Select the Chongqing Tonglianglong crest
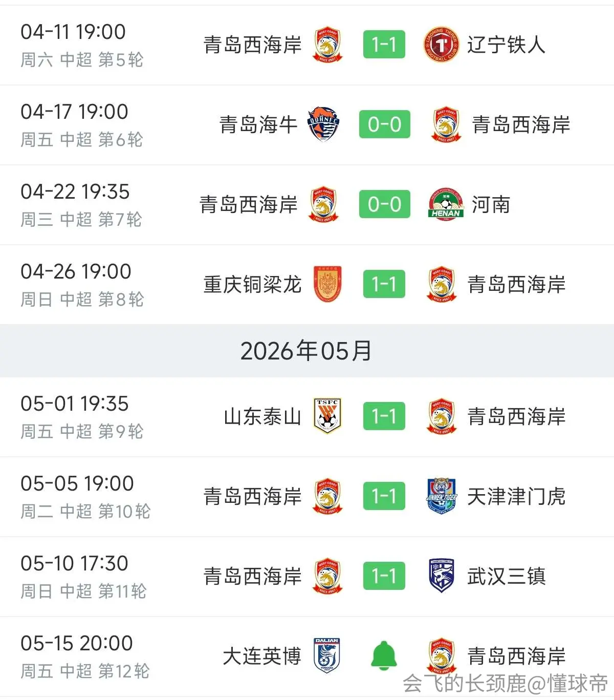 (327, 284)
